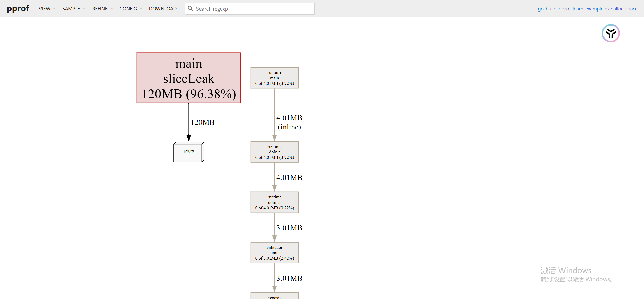Click the 4.01MB (inline) edge label

(289, 122)
